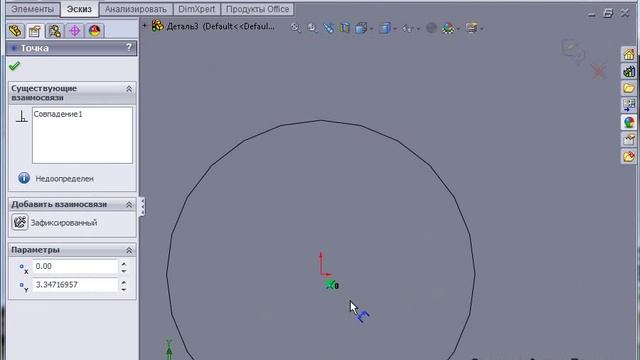
Task: Click the Zoom to Area icon
Action: [x=312, y=28]
